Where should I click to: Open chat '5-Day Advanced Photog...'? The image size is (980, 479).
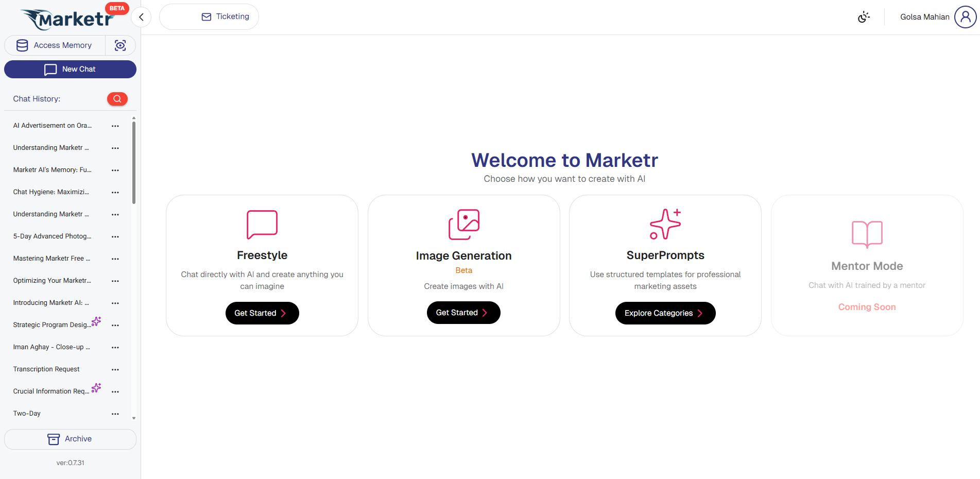[52, 236]
